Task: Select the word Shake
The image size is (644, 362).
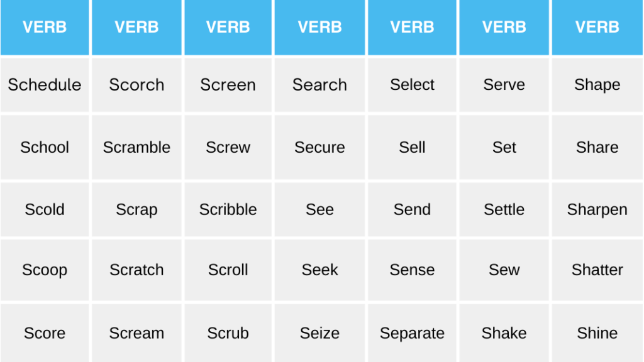Action: point(504,333)
